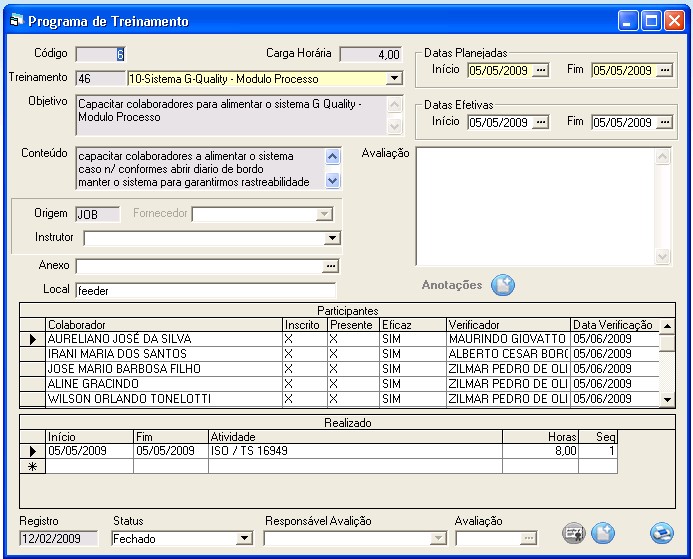Screen dimensions: 693x559
Task: Click row selector arrow of first Realizado row
Action: coord(32,451)
